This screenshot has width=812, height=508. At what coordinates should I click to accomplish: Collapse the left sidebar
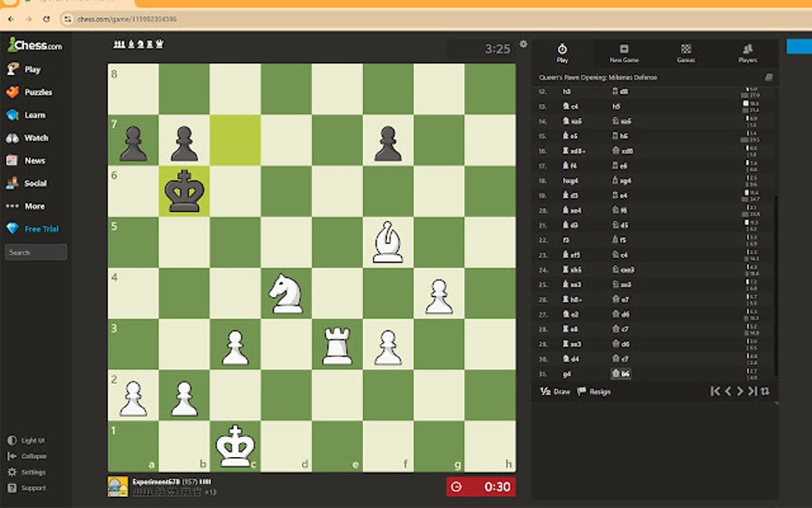coord(12,455)
